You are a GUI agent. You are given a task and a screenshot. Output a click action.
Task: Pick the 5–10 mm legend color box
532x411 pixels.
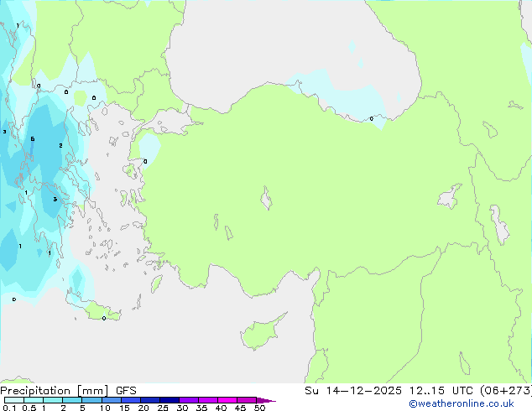(92, 400)
